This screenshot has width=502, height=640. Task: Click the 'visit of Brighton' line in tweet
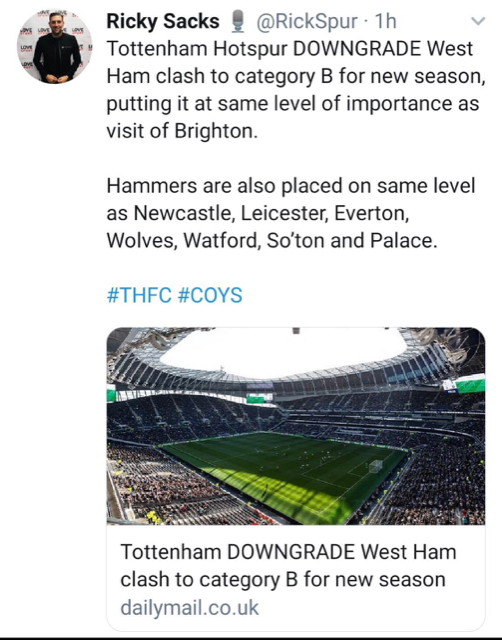(182, 131)
